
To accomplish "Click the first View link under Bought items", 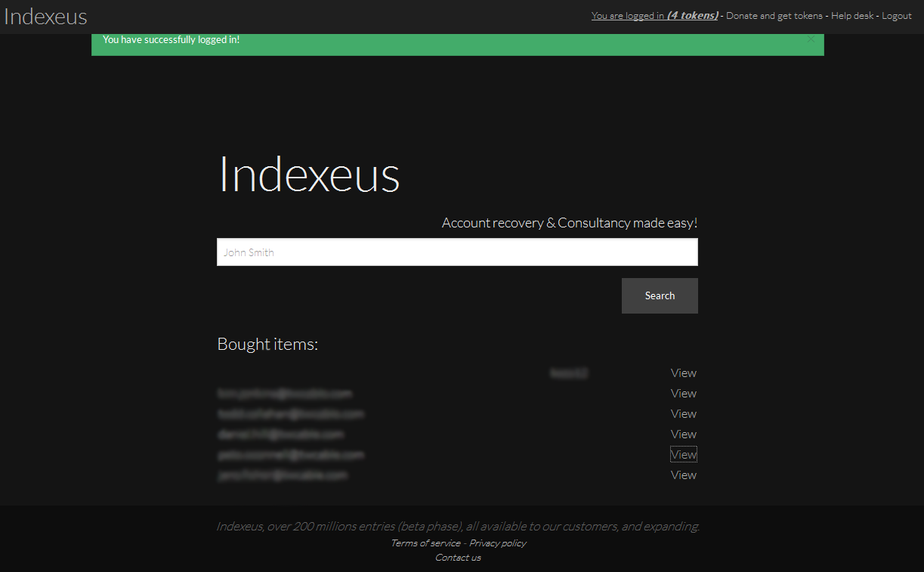I will tap(683, 373).
